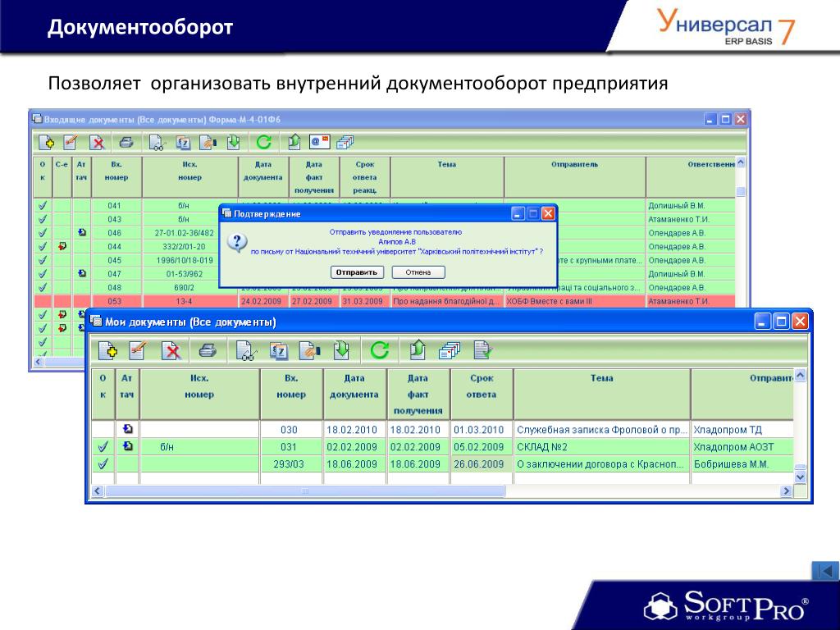Screen dimensions: 840x630
Task: Toggle OK checkmark for row 048
Action: [43, 287]
